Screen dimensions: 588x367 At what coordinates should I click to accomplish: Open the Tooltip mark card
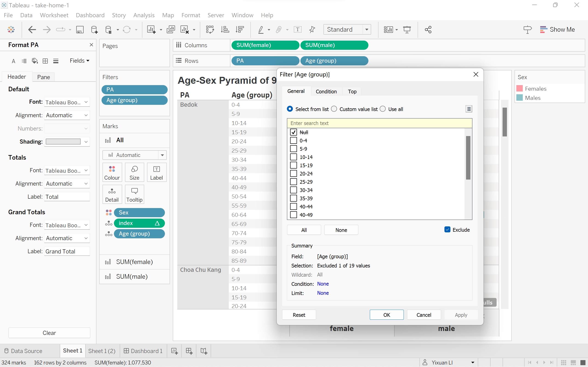(134, 195)
